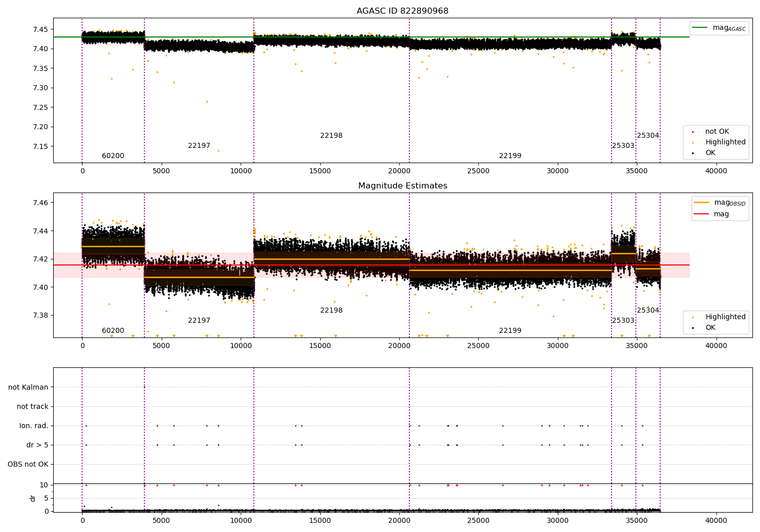Click the rotated 'dr' y-axis label

pos(33,498)
